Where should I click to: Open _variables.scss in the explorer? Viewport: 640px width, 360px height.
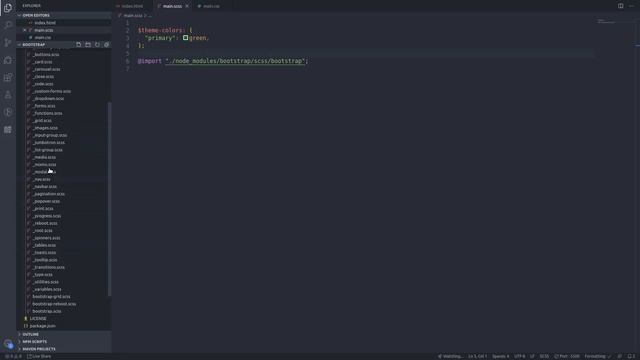pyautogui.click(x=47, y=289)
